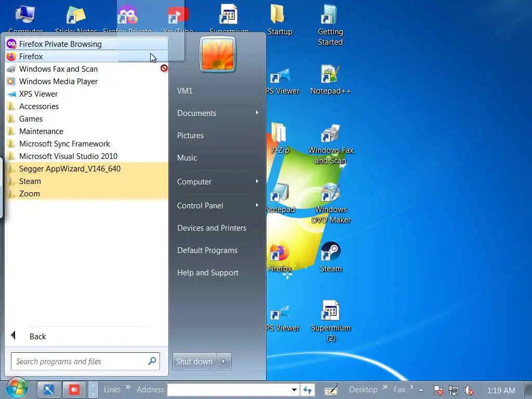Open the Address bar dropdown arrow
The image size is (532, 399).
tap(294, 390)
